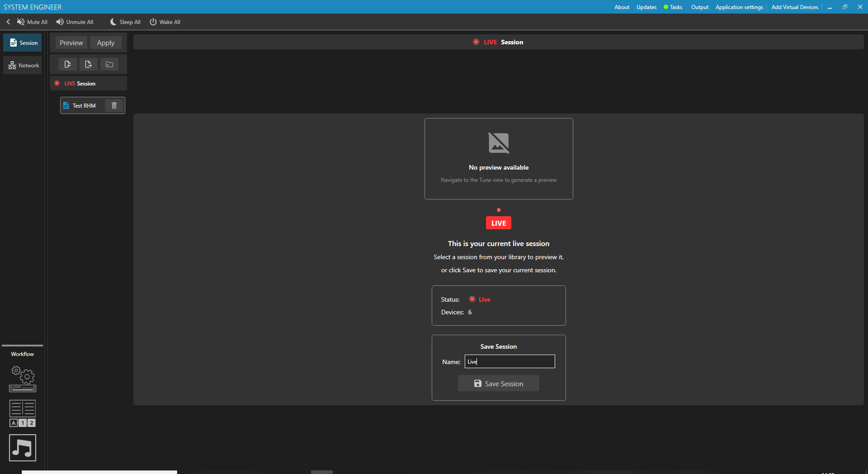Click into the session Name field
This screenshot has width=868, height=474.
[x=509, y=361]
